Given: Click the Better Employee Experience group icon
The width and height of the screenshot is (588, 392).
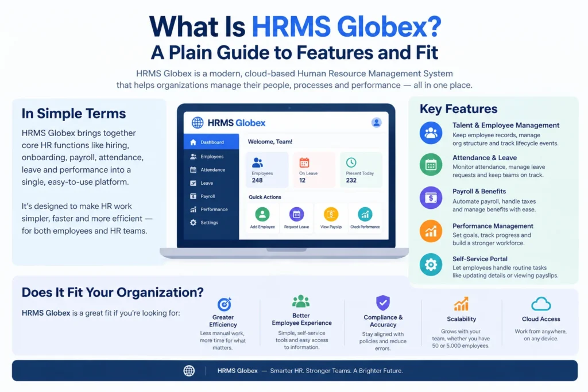Looking at the screenshot, I should [x=301, y=301].
